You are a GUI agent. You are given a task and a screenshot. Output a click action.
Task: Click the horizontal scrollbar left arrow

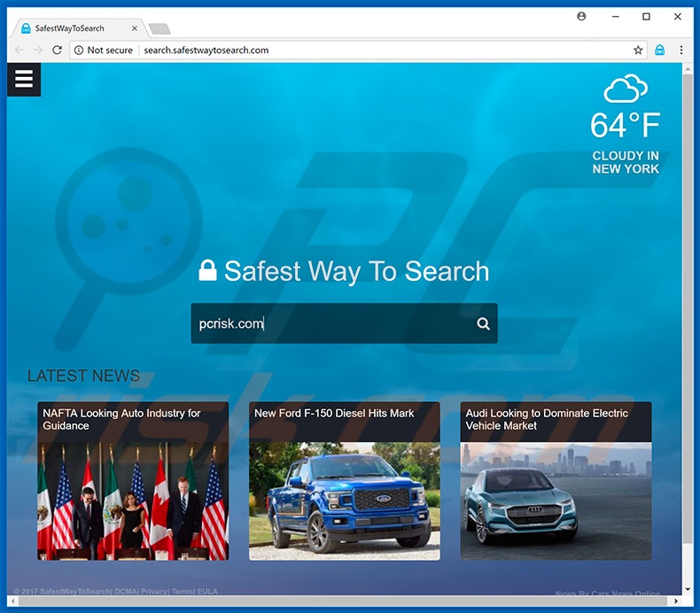point(12,601)
